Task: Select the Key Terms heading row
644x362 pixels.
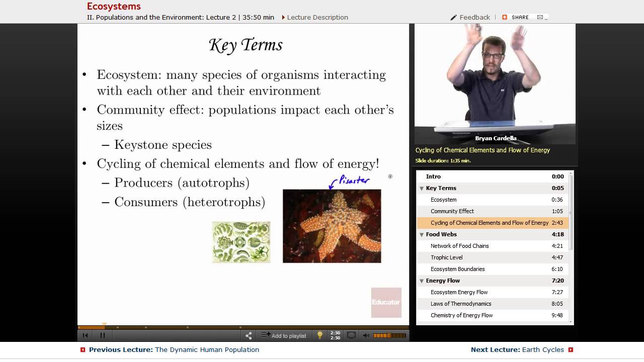Action: click(493, 188)
